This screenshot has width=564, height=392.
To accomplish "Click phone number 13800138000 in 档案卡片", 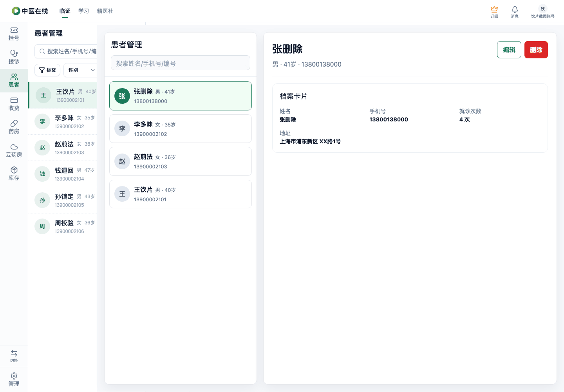I will 389,119.
